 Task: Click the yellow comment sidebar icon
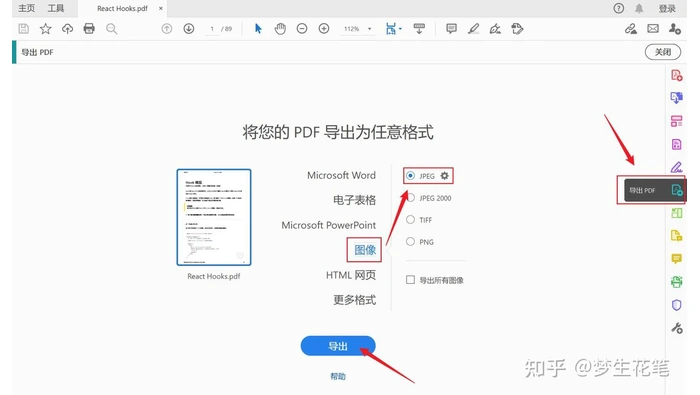[677, 259]
